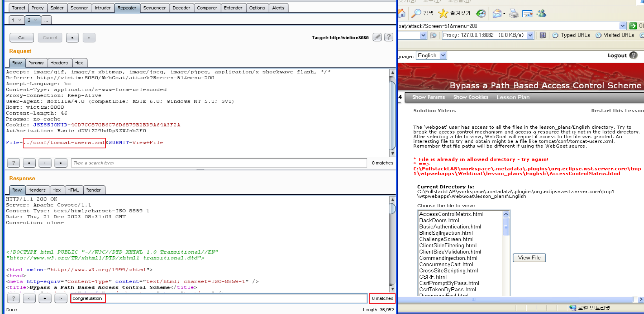Open the Decoder tab
The width and height of the screenshot is (644, 314).
181,8
